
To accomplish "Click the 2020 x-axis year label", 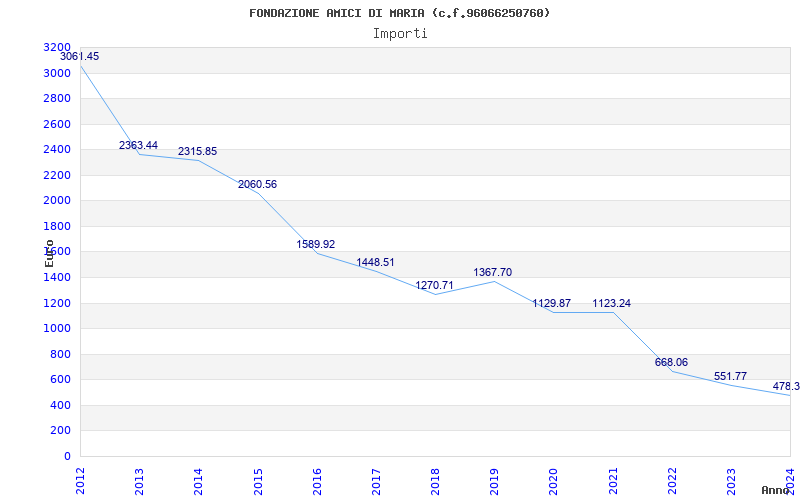I will (x=554, y=481).
